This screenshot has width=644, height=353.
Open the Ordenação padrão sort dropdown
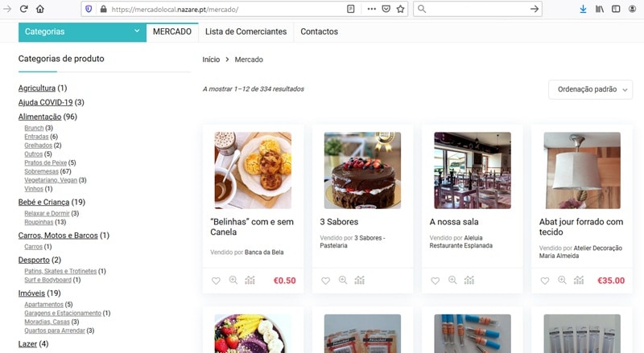click(x=590, y=90)
